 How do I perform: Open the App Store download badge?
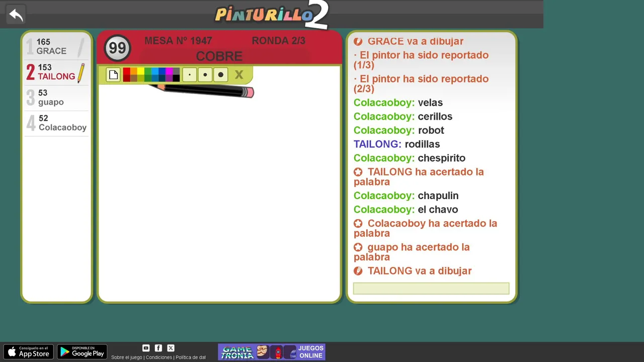click(x=29, y=352)
